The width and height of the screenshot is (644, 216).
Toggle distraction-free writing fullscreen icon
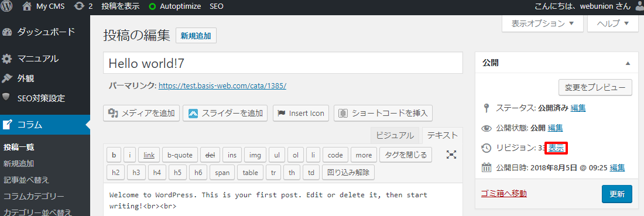(451, 155)
